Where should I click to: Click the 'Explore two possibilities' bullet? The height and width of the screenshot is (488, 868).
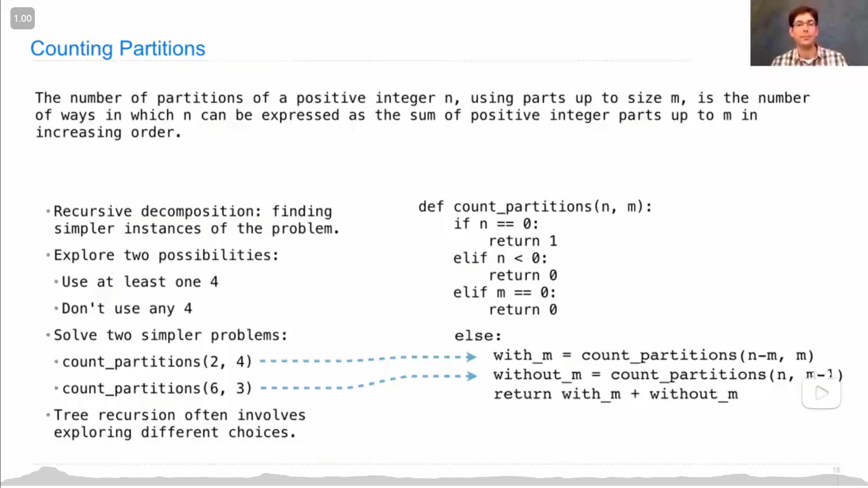[x=166, y=255]
